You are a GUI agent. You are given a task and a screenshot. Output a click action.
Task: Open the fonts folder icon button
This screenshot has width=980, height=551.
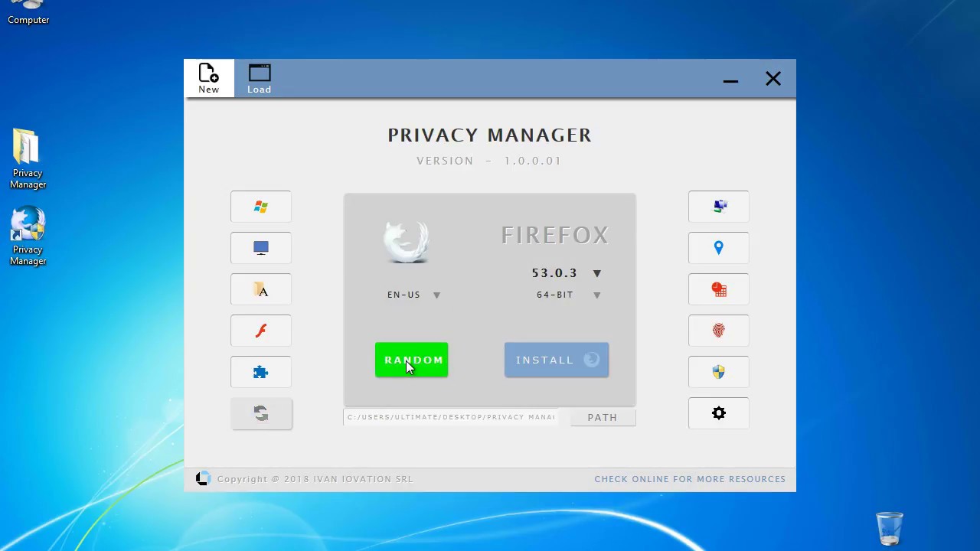click(261, 289)
